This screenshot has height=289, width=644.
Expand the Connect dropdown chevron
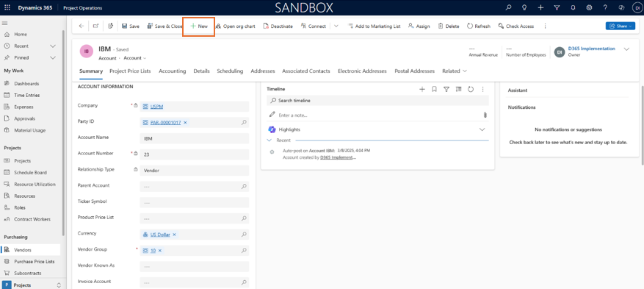coord(336,26)
